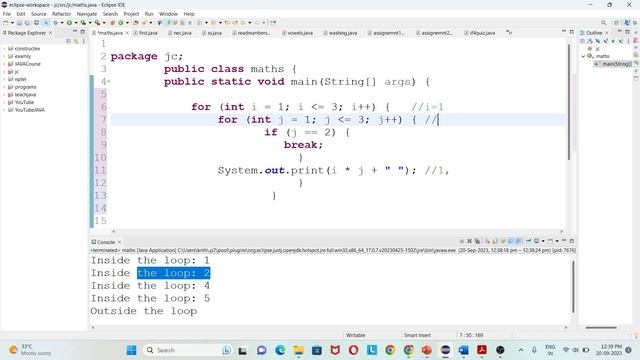Open Open Console dropdown arrow
This screenshot has width=640, height=360.
pos(557,241)
